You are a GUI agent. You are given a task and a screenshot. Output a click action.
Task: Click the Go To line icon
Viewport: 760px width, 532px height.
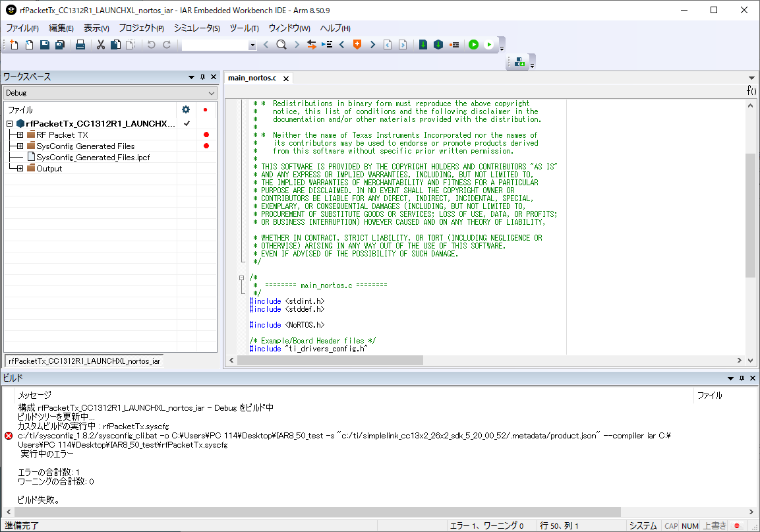tap(327, 45)
